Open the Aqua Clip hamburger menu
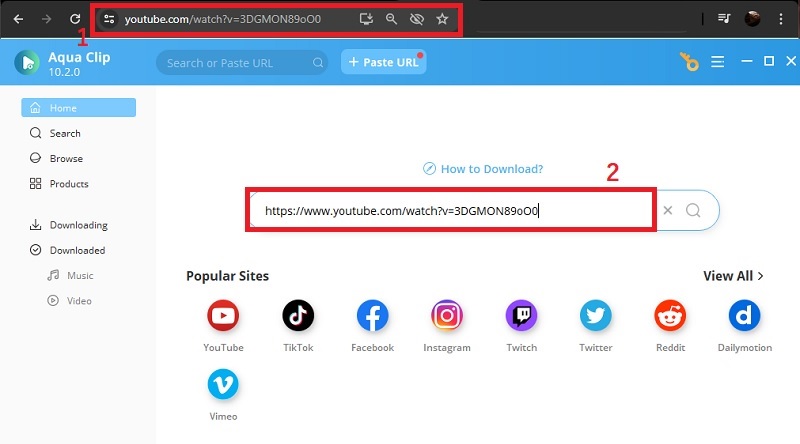This screenshot has width=800, height=444. [x=717, y=62]
